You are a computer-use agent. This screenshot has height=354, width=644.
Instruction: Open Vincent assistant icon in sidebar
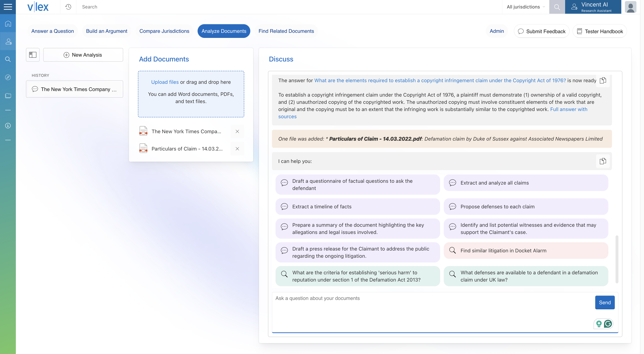click(8, 41)
